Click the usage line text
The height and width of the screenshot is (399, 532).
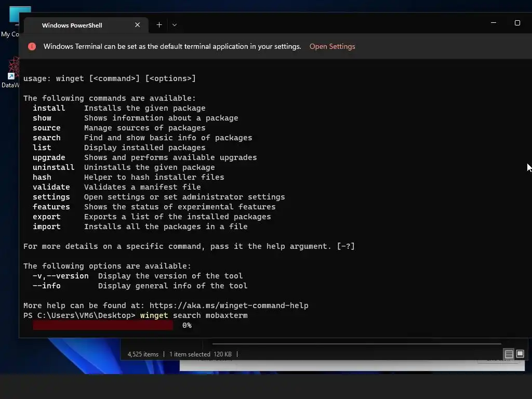(110, 78)
